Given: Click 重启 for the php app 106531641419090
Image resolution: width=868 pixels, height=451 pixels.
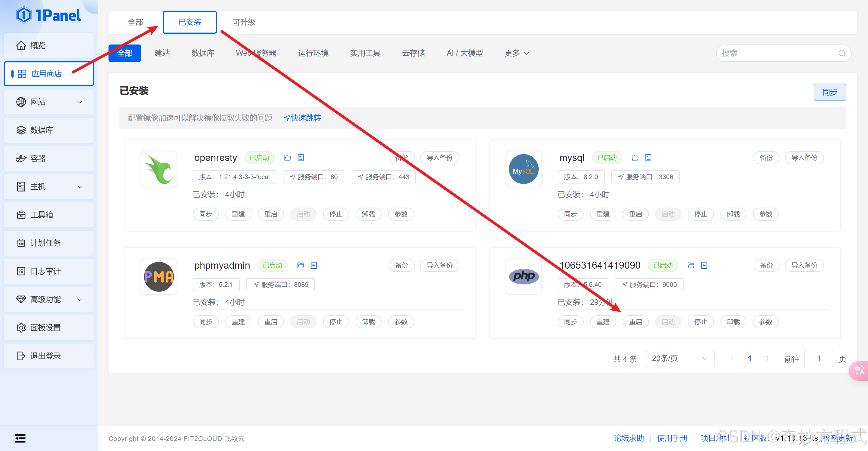Looking at the screenshot, I should pos(636,322).
